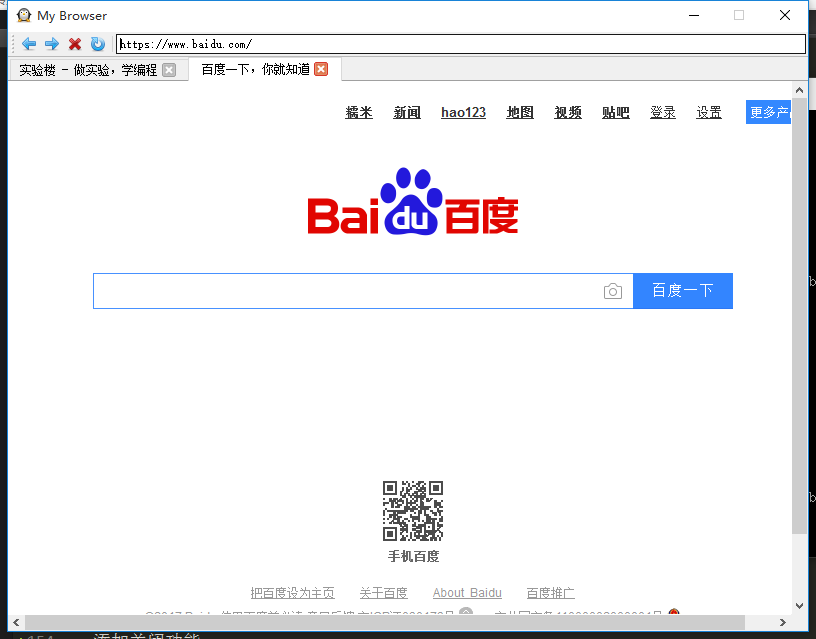Open the About Baidu link
Image resolution: width=816 pixels, height=639 pixels.
(x=467, y=593)
